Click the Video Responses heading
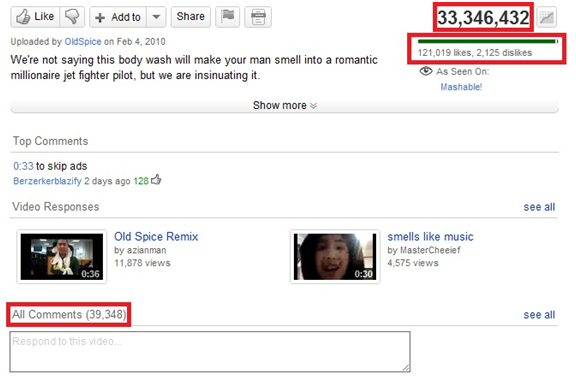 pyautogui.click(x=56, y=207)
